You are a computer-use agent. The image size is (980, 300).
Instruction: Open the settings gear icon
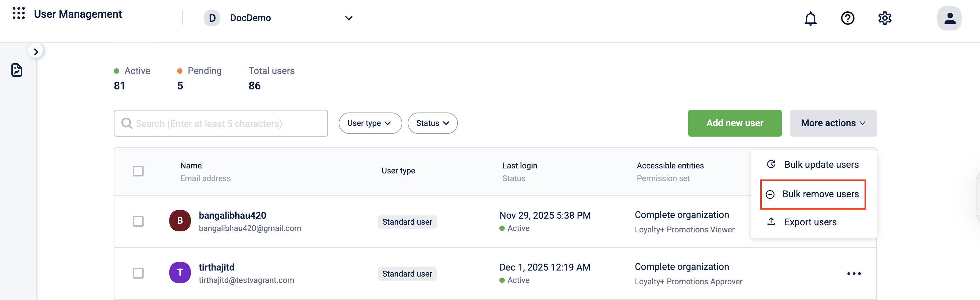(885, 18)
